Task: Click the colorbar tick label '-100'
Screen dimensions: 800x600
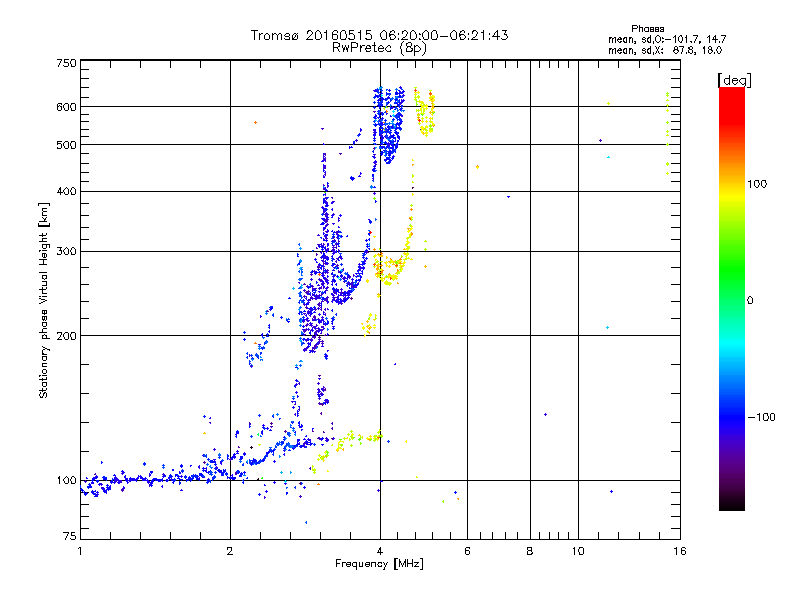Action: tap(761, 417)
